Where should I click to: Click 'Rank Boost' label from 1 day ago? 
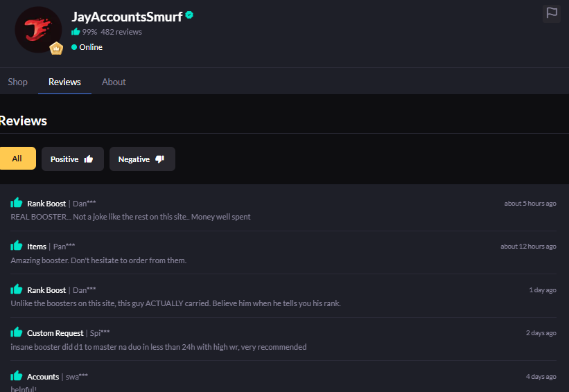coord(46,290)
